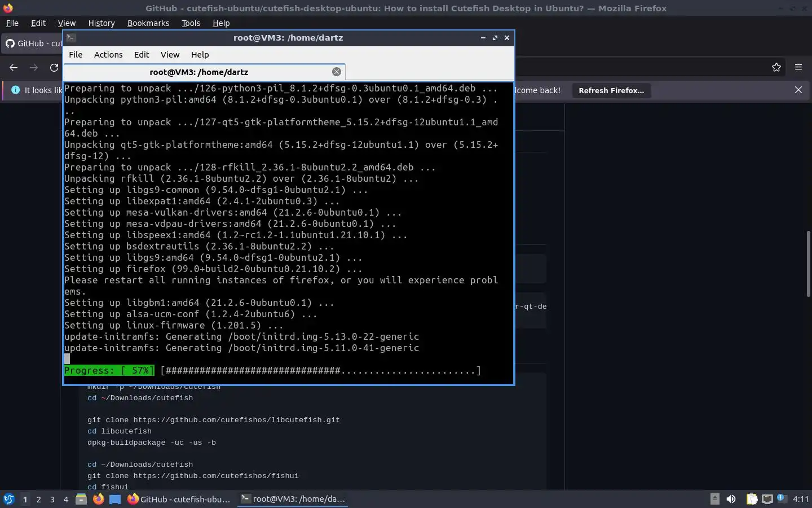Open Firefox Tools menu
Screen dimensions: 812x508
click(191, 23)
